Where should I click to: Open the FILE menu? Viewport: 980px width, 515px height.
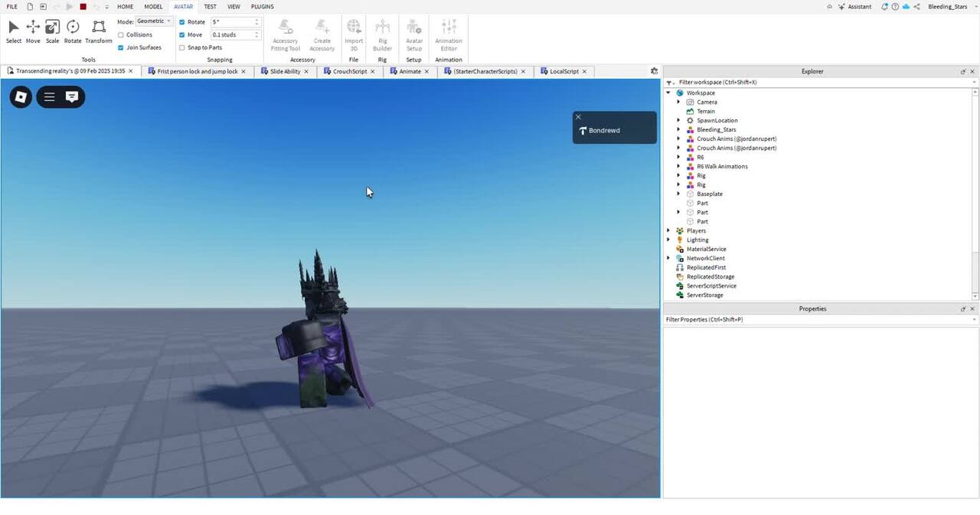[x=12, y=7]
